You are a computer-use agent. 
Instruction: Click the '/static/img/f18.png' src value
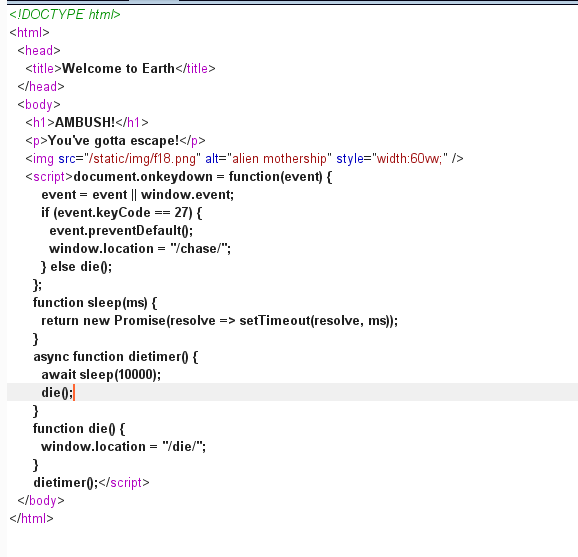tap(142, 159)
